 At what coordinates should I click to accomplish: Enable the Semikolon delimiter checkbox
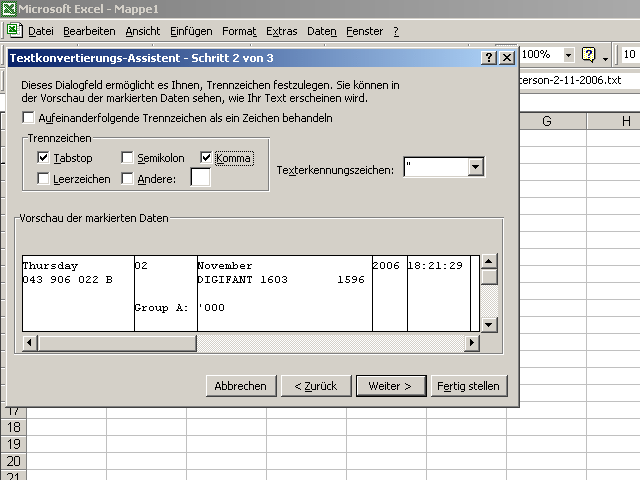pyautogui.click(x=127, y=157)
